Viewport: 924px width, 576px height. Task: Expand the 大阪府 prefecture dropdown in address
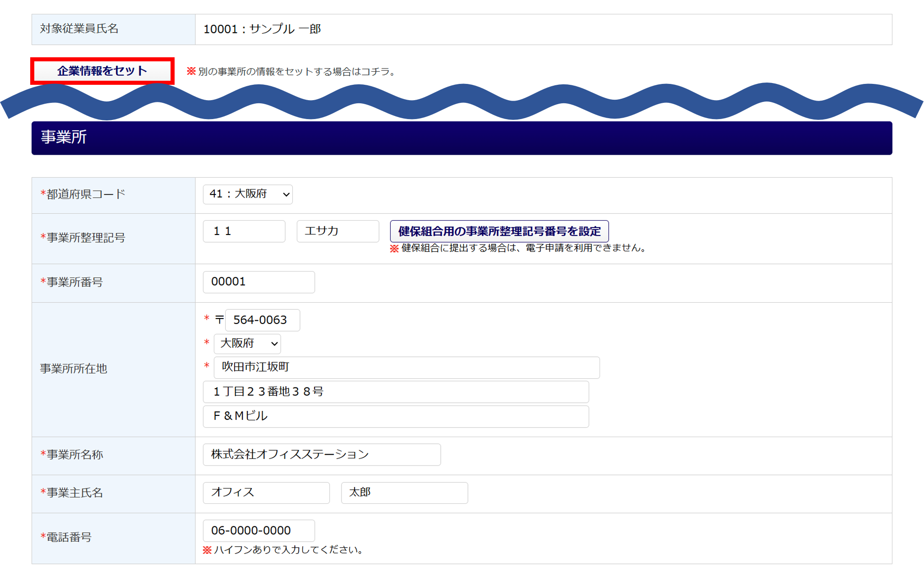(247, 344)
